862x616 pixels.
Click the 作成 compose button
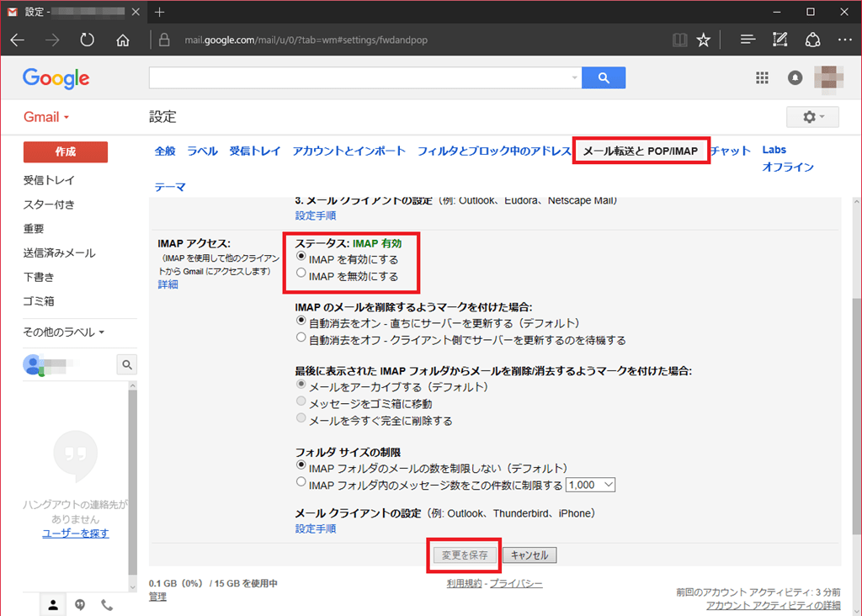coord(66,152)
